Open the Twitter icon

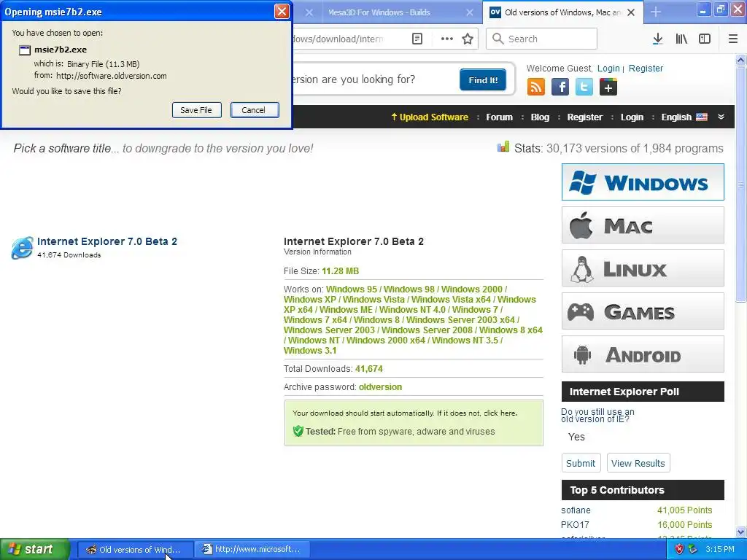coord(584,87)
